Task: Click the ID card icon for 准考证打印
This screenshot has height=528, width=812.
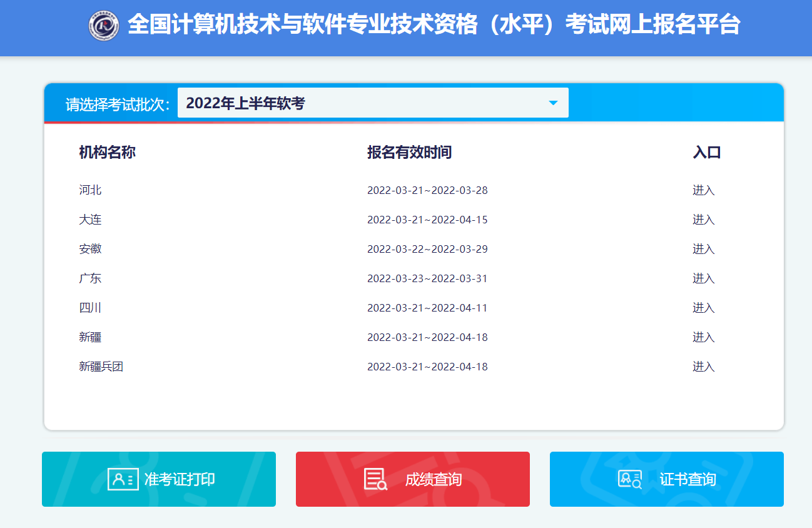Action: (123, 479)
